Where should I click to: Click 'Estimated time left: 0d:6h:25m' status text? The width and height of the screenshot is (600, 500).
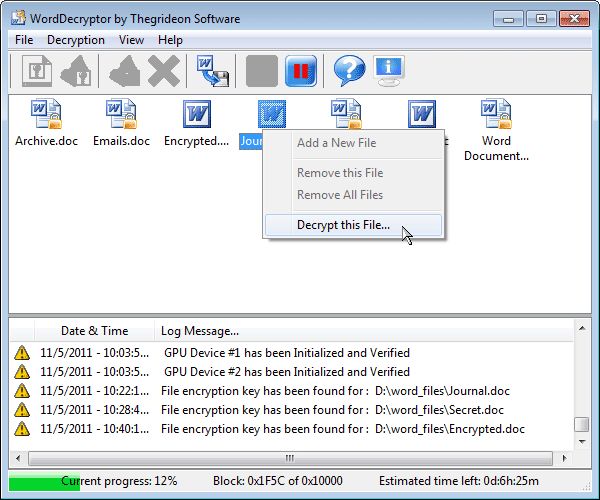point(459,481)
